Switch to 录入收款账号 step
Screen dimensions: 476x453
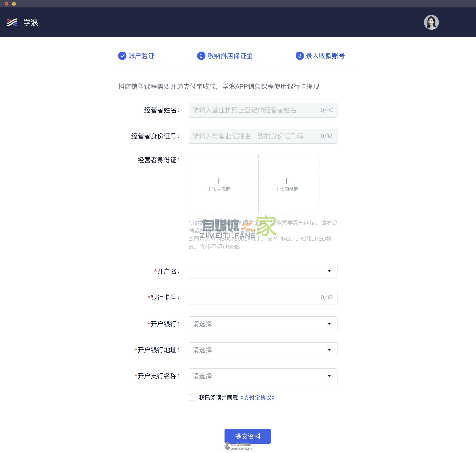click(x=325, y=56)
